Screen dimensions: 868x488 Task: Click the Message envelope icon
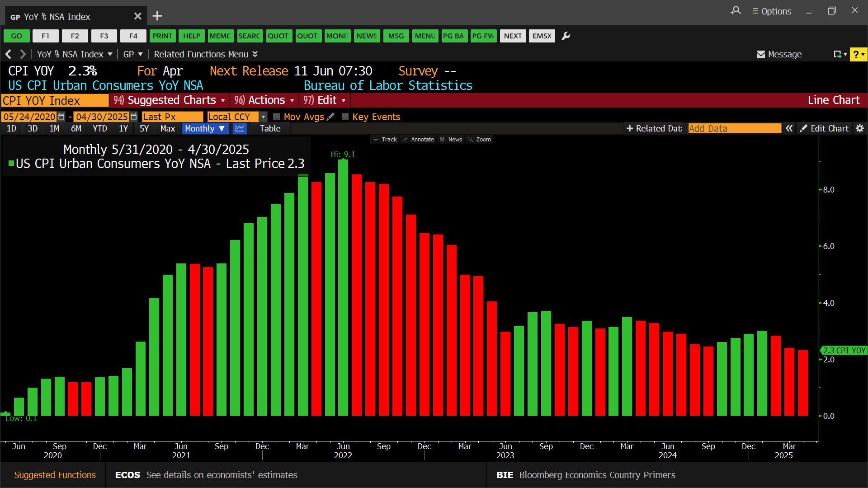point(761,55)
